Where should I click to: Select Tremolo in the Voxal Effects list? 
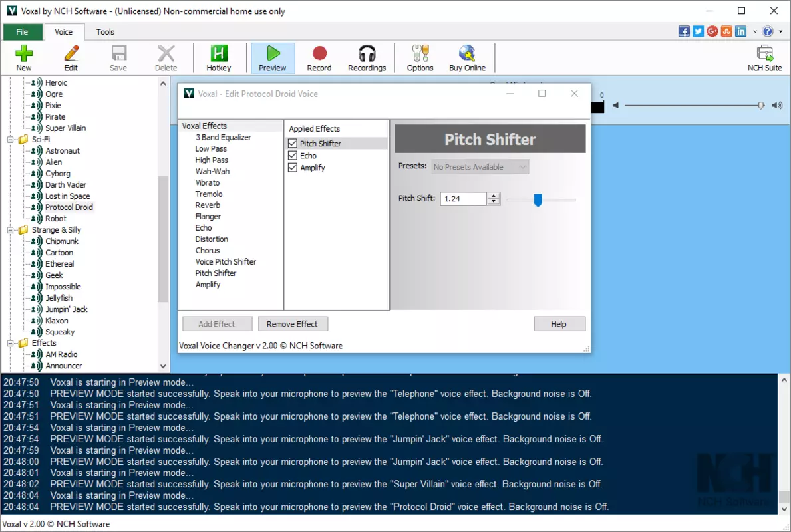pyautogui.click(x=209, y=194)
